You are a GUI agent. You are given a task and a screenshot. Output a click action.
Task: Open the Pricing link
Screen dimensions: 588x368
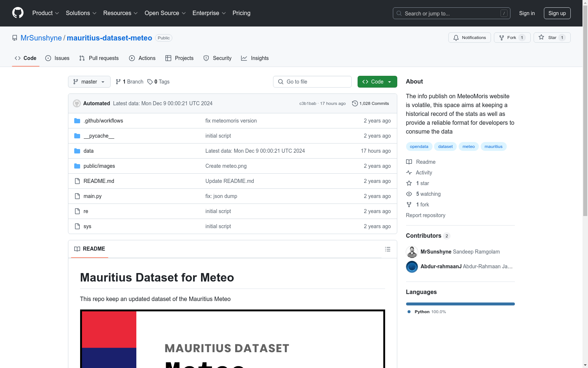tap(241, 13)
